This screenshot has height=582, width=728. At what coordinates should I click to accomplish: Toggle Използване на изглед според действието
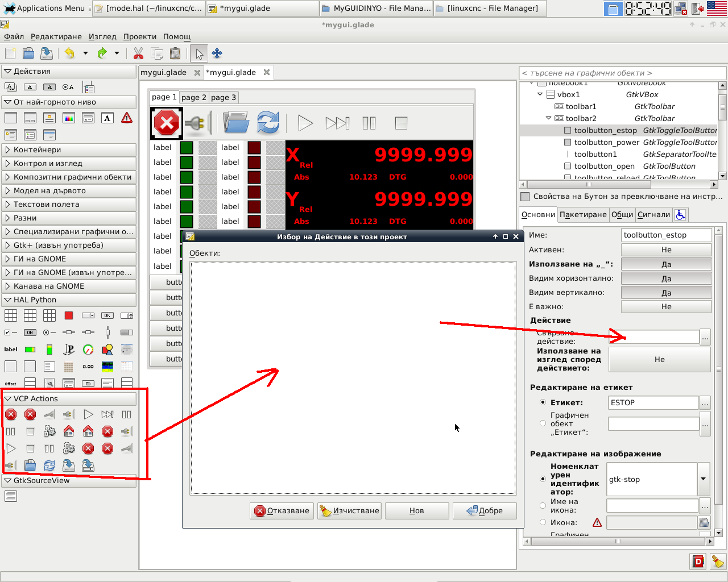[660, 359]
